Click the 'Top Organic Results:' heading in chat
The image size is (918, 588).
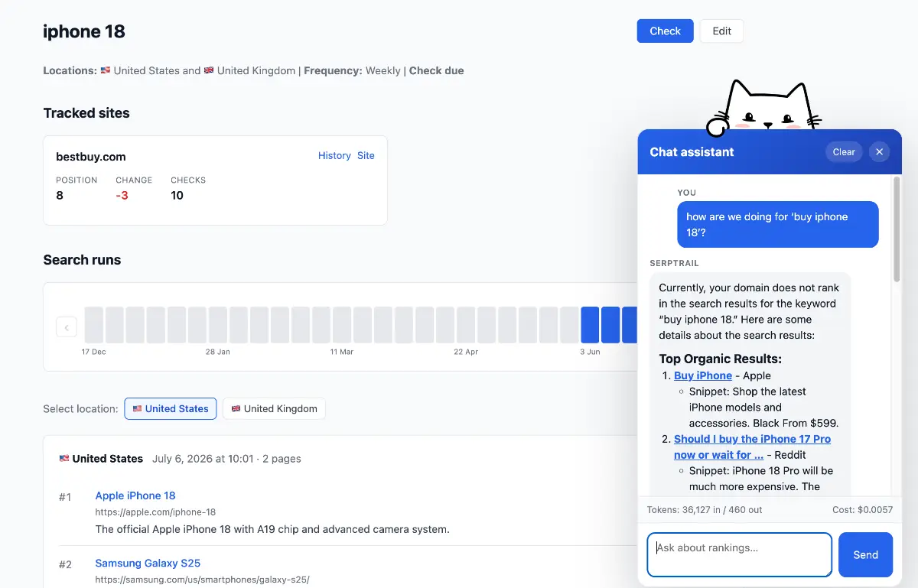coord(720,359)
